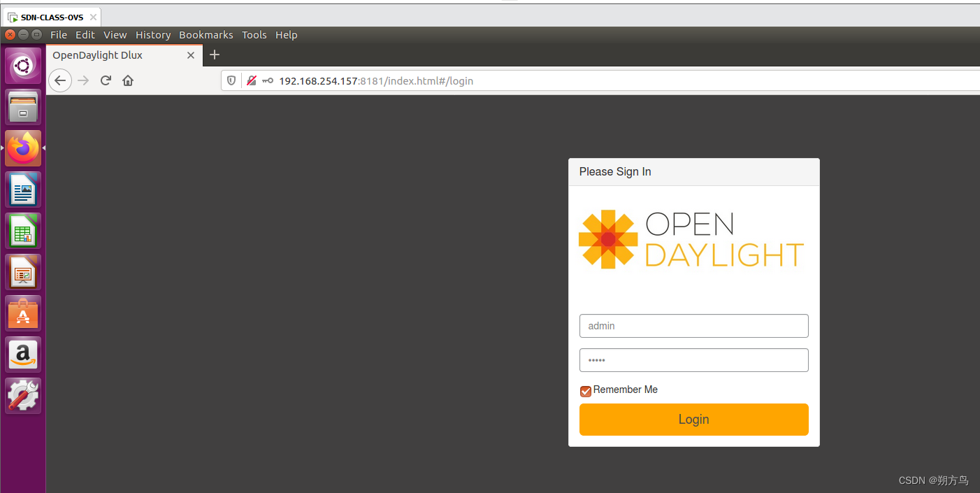The width and height of the screenshot is (980, 493).
Task: Close the OpenDaylight Dlux tab
Action: (x=191, y=55)
